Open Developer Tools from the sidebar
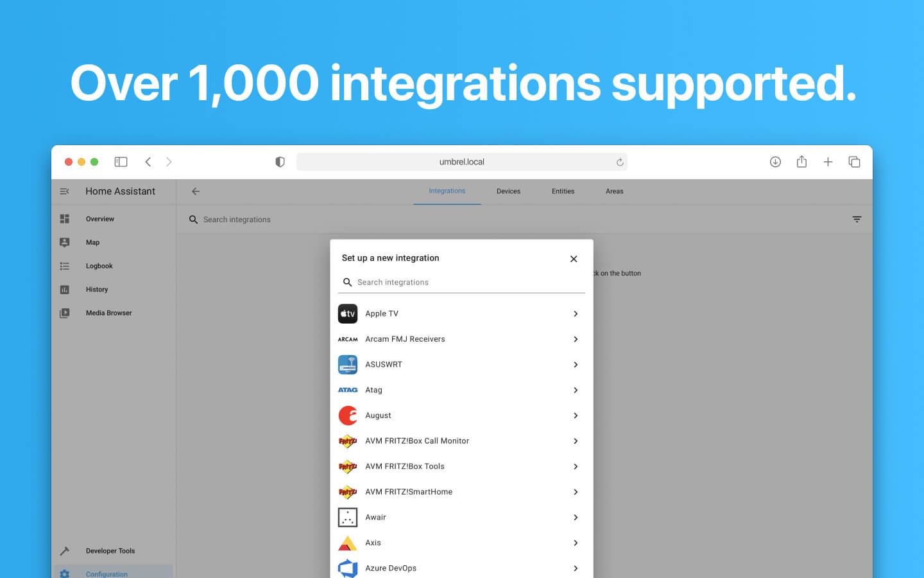924x578 pixels. coord(110,550)
